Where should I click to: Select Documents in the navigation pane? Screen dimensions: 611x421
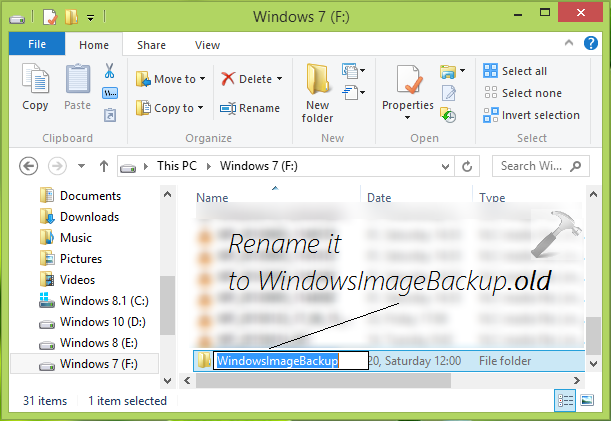pos(81,195)
